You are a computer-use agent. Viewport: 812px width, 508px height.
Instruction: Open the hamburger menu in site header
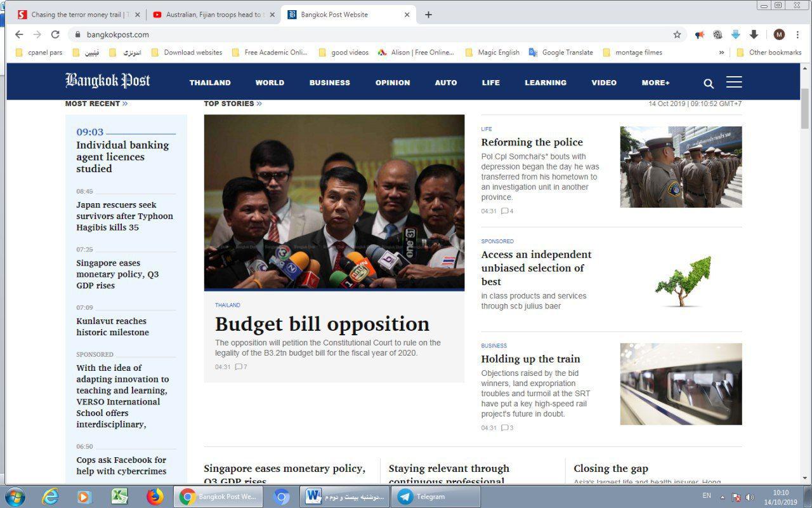click(734, 82)
